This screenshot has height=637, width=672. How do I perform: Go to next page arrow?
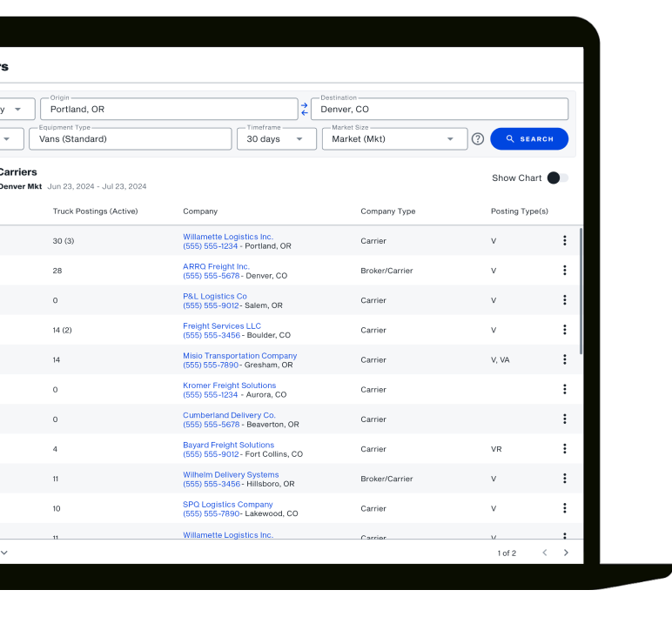click(x=566, y=553)
